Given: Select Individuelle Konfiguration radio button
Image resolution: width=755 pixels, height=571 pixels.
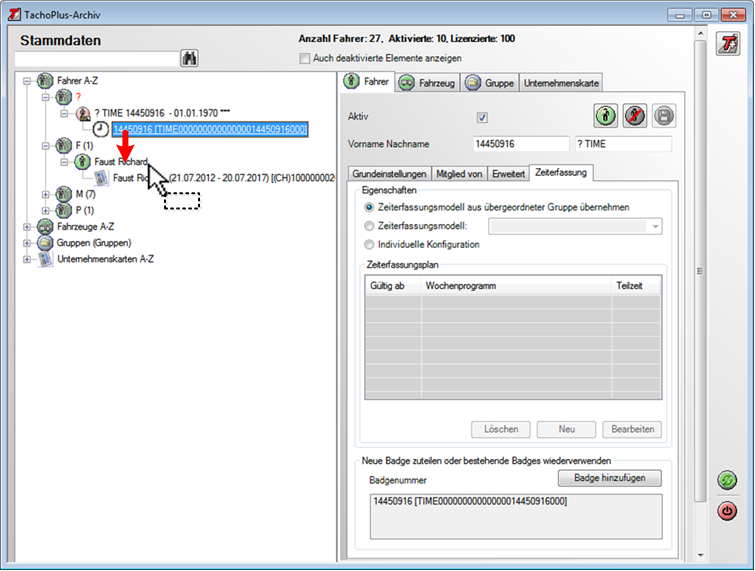Looking at the screenshot, I should [x=369, y=245].
